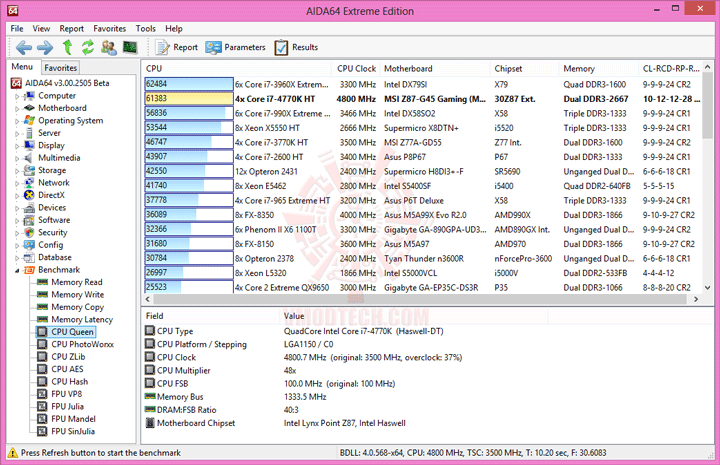
Task: Open the View menu
Action: pyautogui.click(x=41, y=28)
